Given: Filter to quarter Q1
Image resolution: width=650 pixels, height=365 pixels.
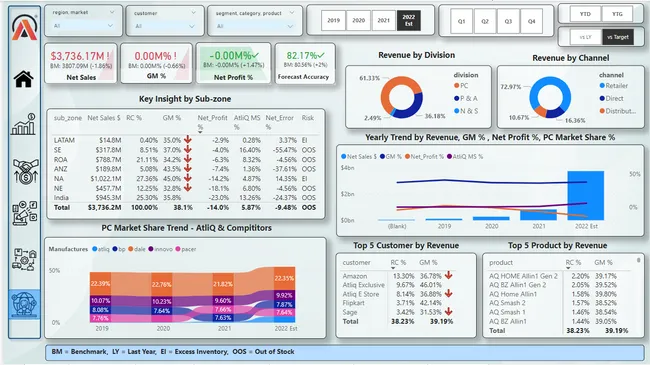Looking at the screenshot, I should pos(461,21).
